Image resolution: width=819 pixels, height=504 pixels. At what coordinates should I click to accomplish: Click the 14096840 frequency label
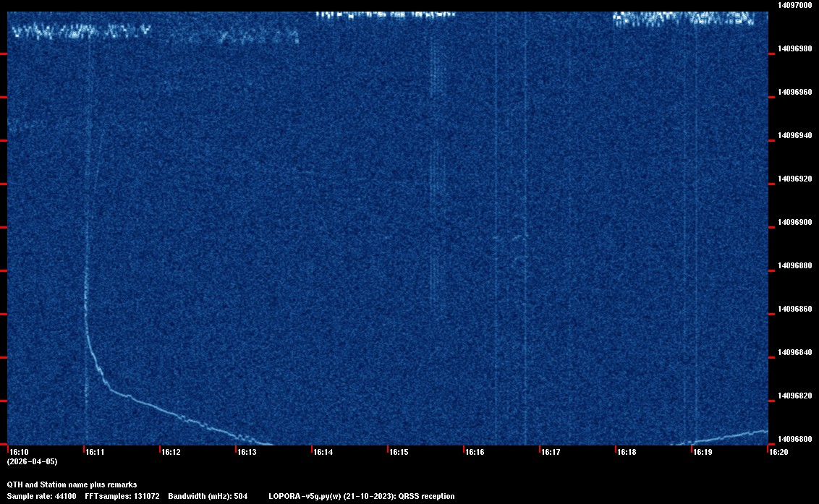pos(794,352)
